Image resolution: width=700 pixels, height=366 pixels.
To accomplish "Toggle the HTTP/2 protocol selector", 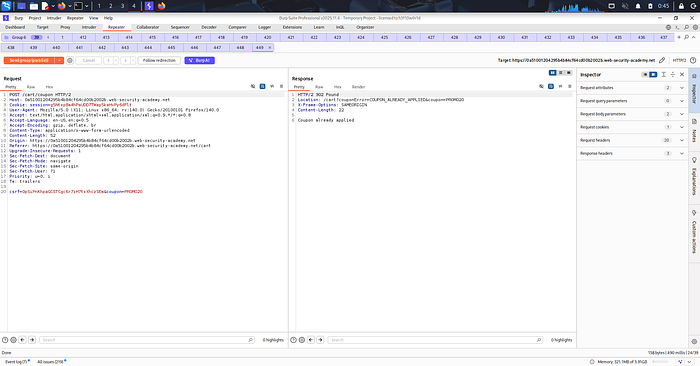I will pyautogui.click(x=679, y=60).
